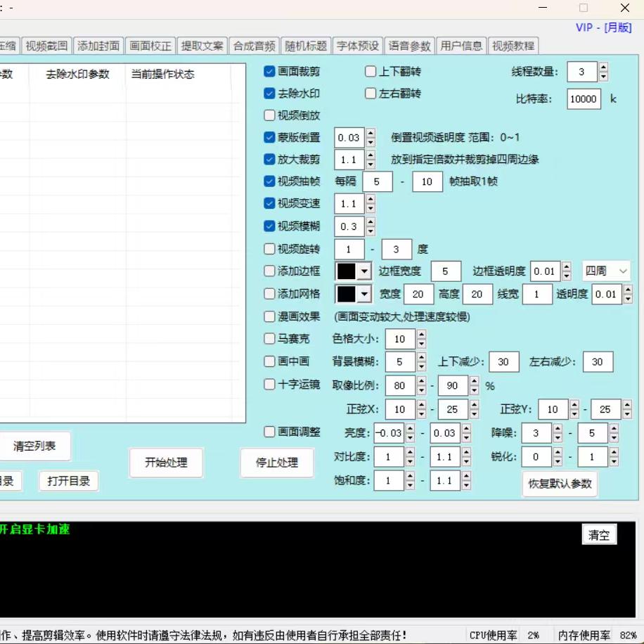The image size is (644, 644).
Task: Expand the 四周 border position dropdown
Action: (606, 271)
